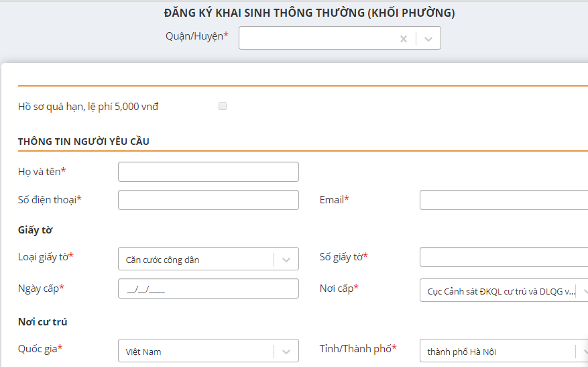Click the Nơi cư trú section label
The width and height of the screenshot is (588, 367).
coord(42,322)
